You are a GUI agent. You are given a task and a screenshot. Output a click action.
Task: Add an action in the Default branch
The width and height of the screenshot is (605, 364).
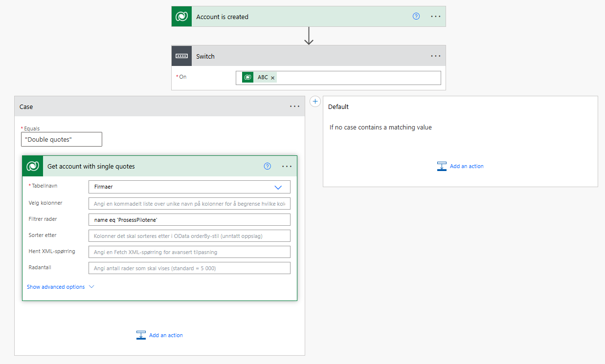460,166
